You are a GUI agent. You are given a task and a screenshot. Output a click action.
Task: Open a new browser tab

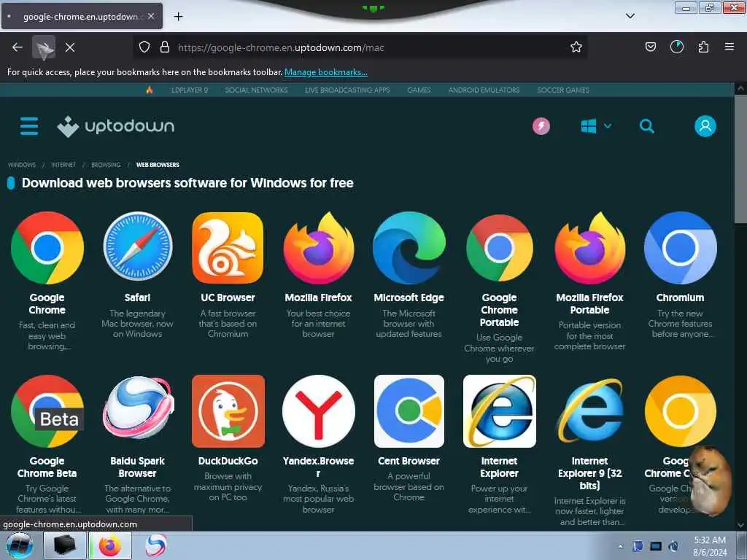(178, 16)
